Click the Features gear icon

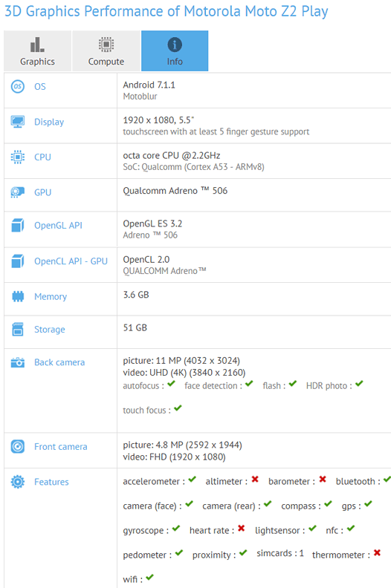coord(18,482)
